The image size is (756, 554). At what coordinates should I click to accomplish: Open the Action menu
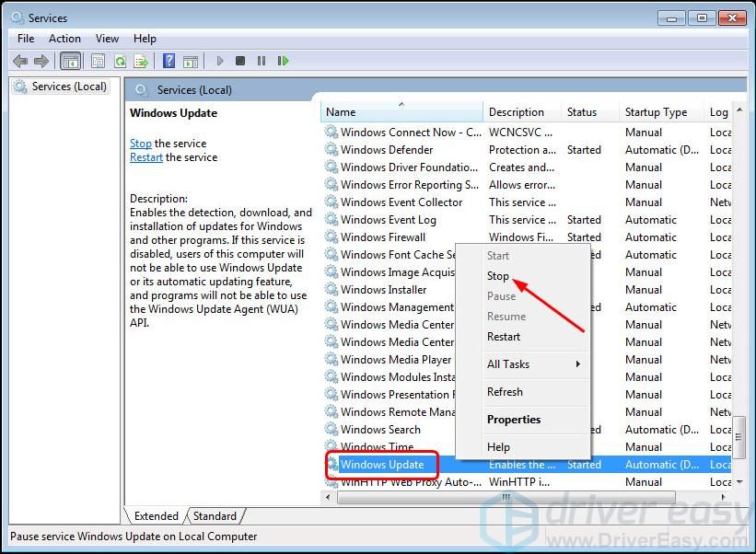click(64, 39)
